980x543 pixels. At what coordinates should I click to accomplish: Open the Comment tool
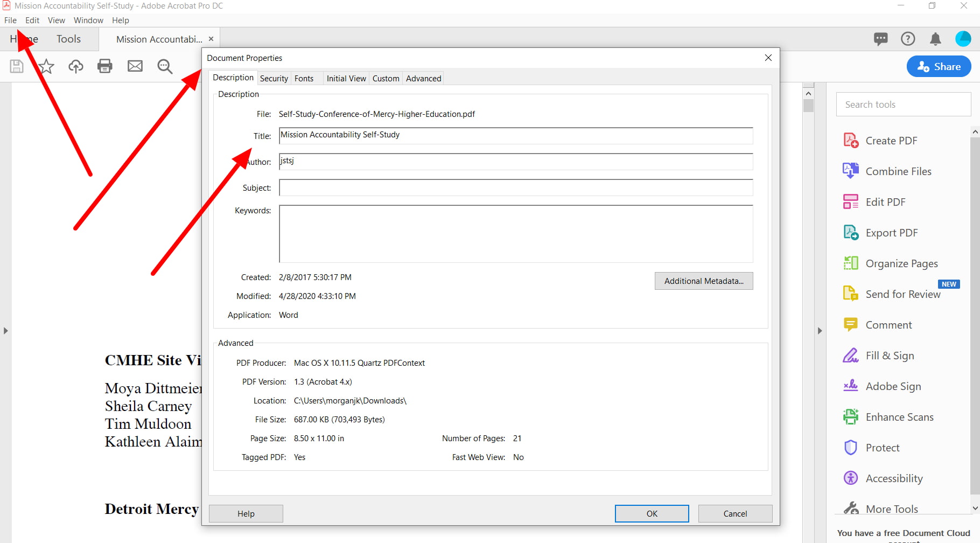coord(877,325)
